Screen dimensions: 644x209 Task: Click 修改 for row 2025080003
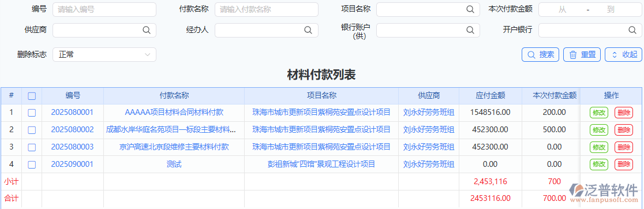point(599,147)
